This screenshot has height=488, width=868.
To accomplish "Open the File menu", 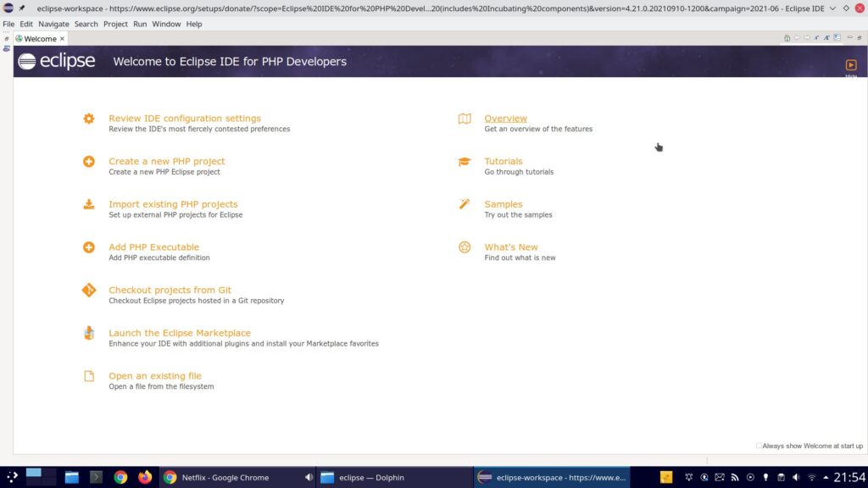I will (x=8, y=24).
